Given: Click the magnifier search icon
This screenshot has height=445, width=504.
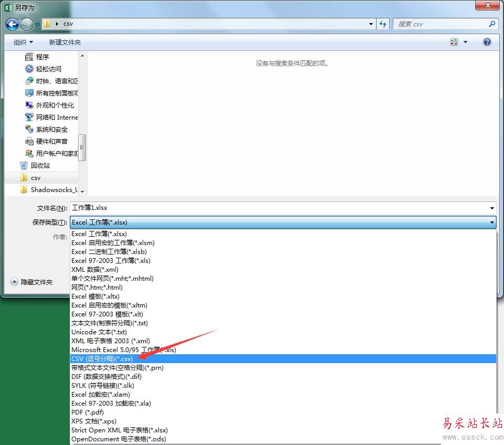Looking at the screenshot, I should point(492,24).
